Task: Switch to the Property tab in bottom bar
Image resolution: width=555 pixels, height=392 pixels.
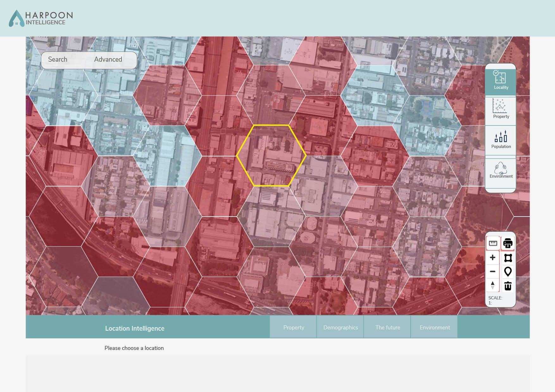Action: [x=293, y=327]
